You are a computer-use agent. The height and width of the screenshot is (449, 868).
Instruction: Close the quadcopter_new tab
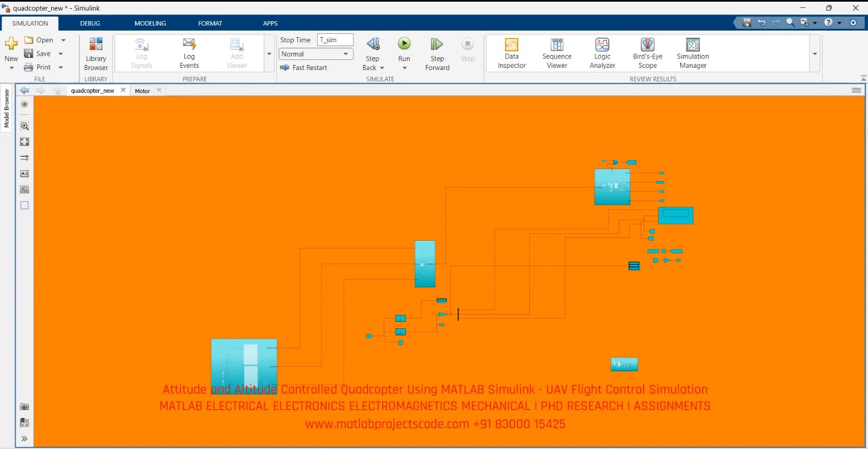123,90
